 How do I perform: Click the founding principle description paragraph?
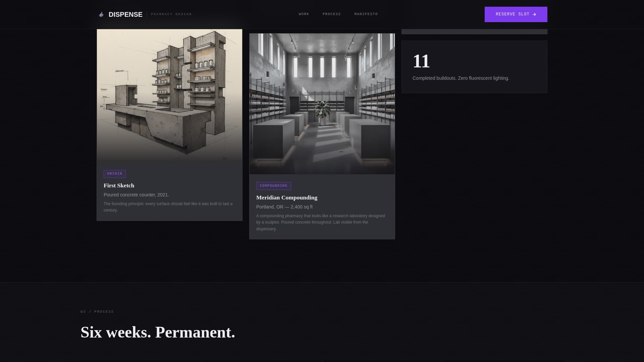tap(169, 207)
